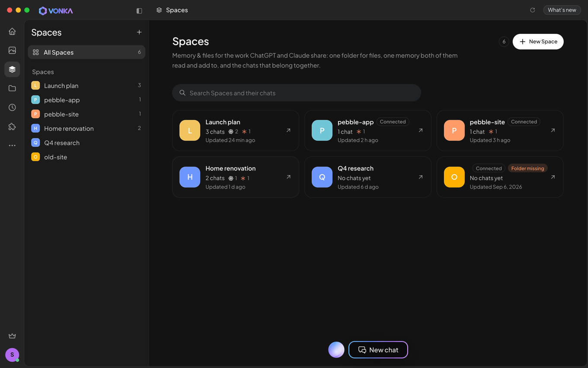Click the arrow icon on Q4 research card
Screen dimensions: 588x368
click(x=421, y=177)
